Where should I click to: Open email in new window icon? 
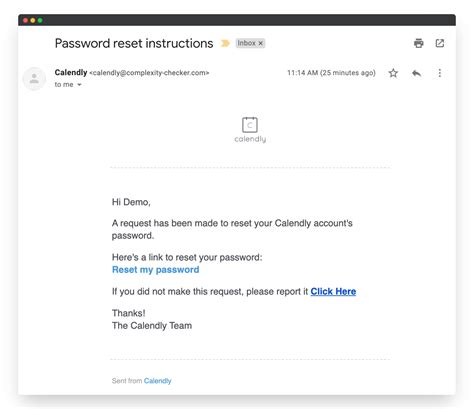(x=440, y=43)
